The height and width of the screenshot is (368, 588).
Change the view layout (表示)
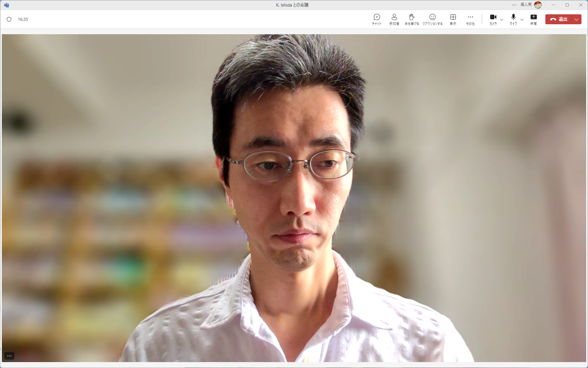(453, 19)
